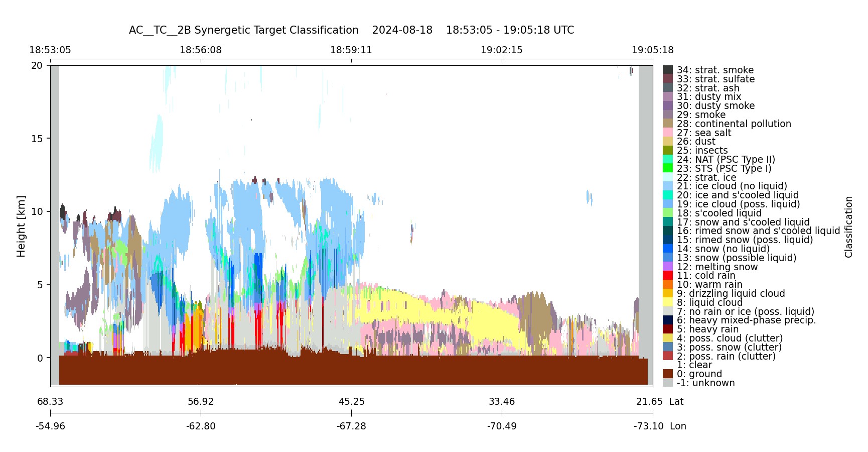
Task: Click the 20 km height tick label
Action: click(37, 65)
